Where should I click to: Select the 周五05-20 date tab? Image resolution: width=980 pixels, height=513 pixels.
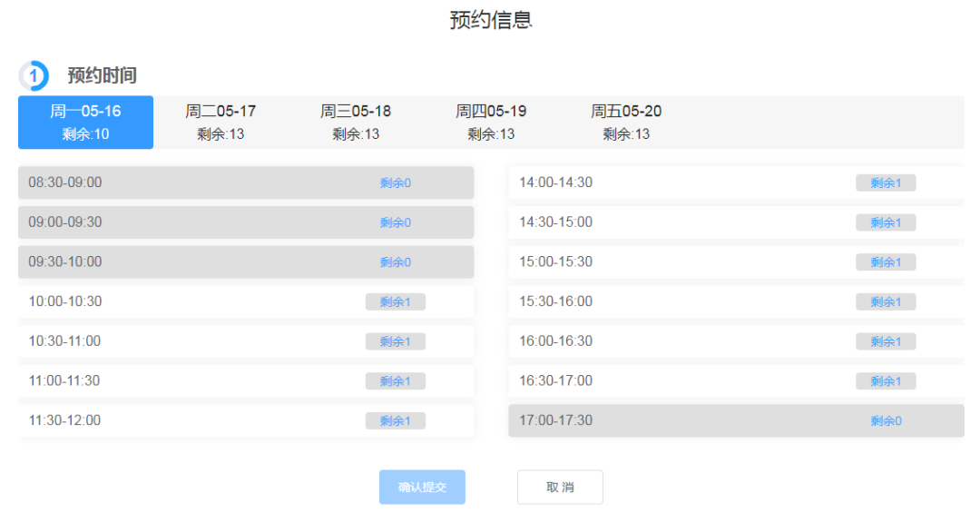[x=625, y=122]
